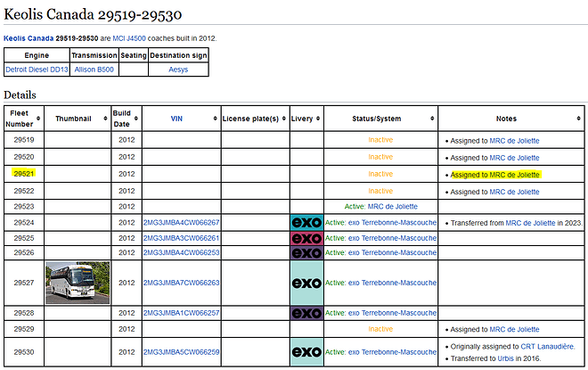The width and height of the screenshot is (588, 370).
Task: Click red exo livery logo for 29525
Action: coord(306,238)
